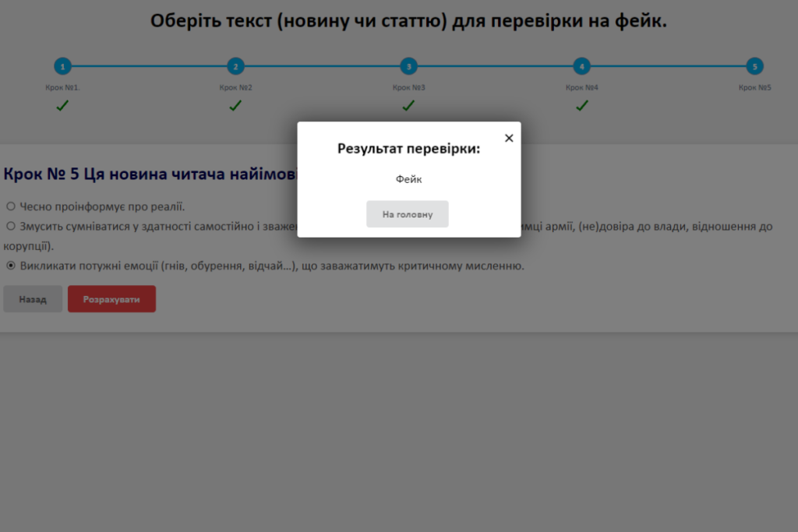The image size is (798, 532).
Task: Choose radio option Змусить сумніватися
Action: [11, 226]
